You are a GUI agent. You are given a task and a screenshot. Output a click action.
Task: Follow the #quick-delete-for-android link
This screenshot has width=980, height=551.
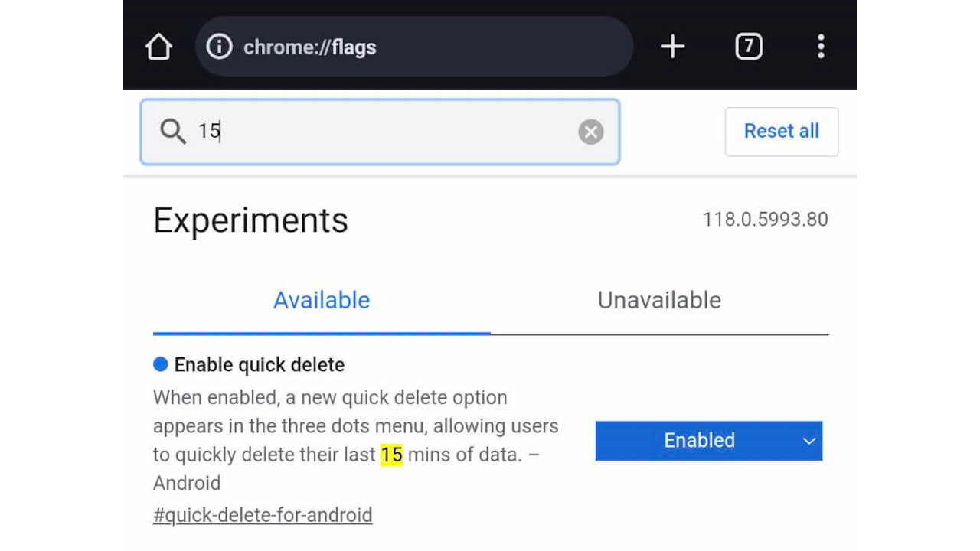pyautogui.click(x=263, y=515)
